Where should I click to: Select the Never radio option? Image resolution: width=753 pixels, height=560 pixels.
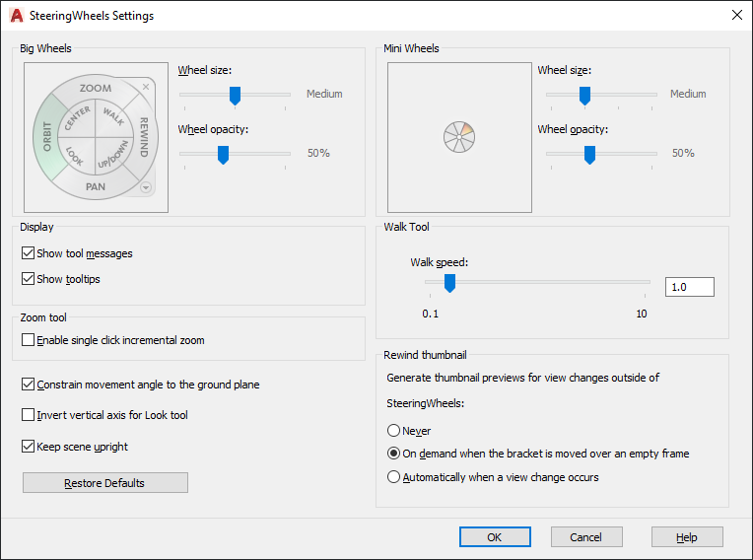tap(394, 431)
